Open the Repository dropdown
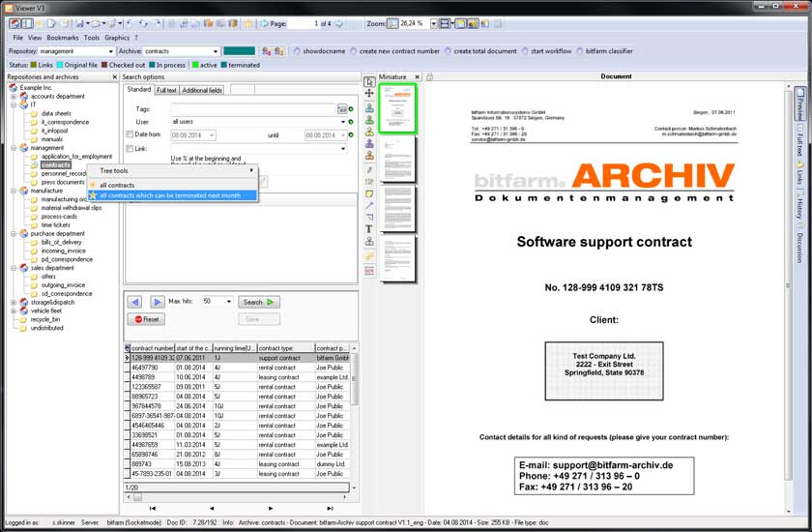Viewport: 812px width, 532px height. (110, 51)
